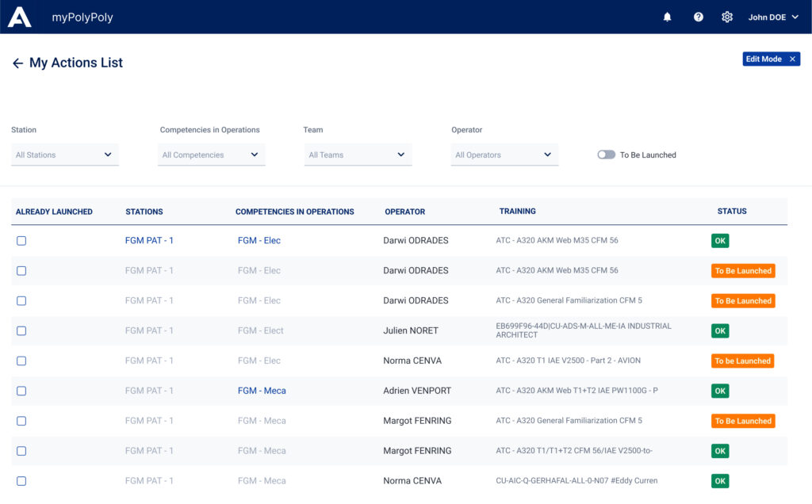This screenshot has height=504, width=812.
Task: Expand the All Competencies dropdown
Action: coord(211,155)
